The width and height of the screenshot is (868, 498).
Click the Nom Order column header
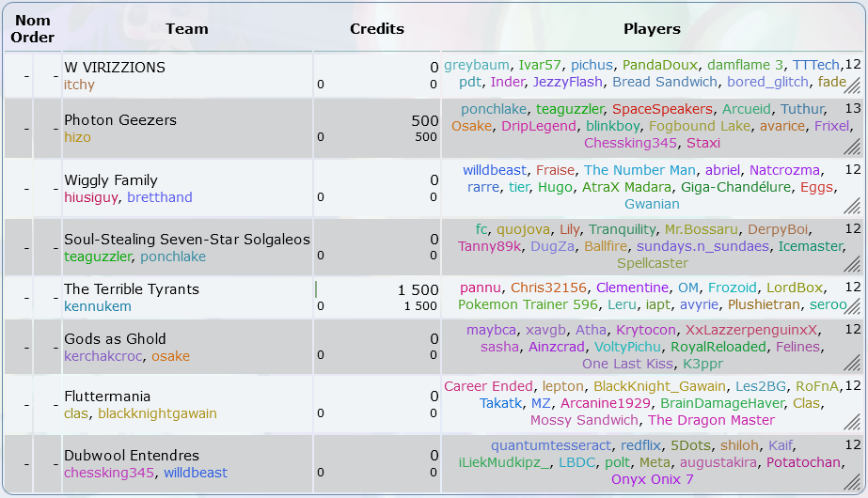point(33,29)
